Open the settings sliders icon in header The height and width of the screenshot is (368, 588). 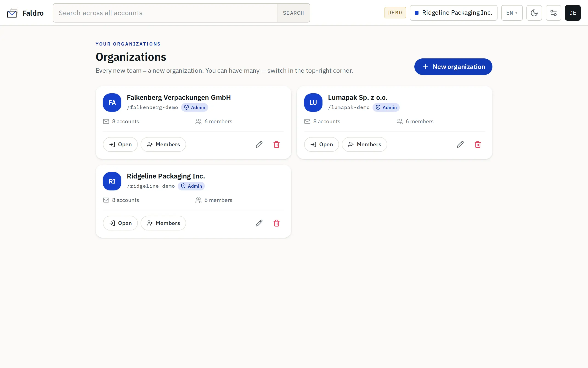(x=553, y=13)
